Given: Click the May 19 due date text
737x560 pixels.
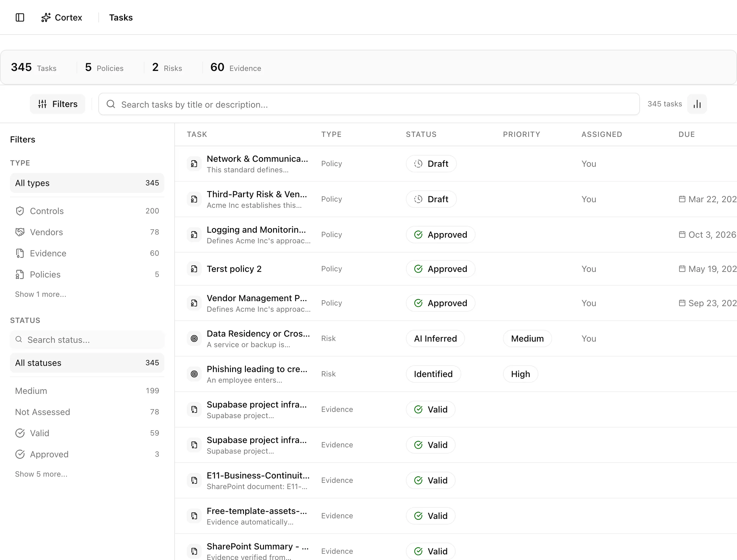Looking at the screenshot, I should point(712,269).
